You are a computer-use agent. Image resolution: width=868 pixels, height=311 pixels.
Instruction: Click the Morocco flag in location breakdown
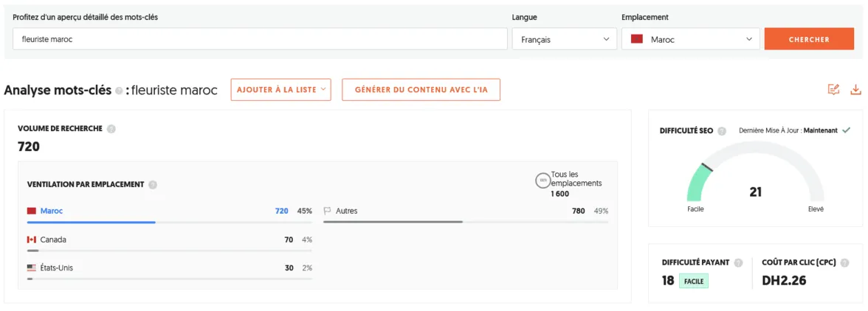(32, 211)
